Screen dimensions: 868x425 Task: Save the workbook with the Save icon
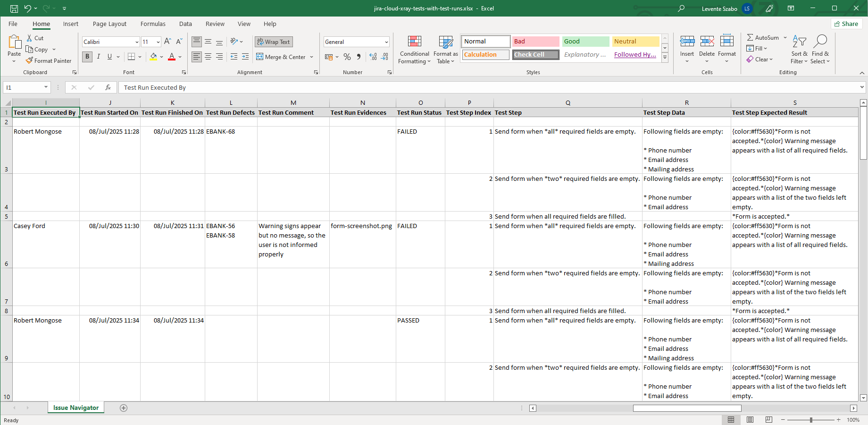(x=14, y=8)
